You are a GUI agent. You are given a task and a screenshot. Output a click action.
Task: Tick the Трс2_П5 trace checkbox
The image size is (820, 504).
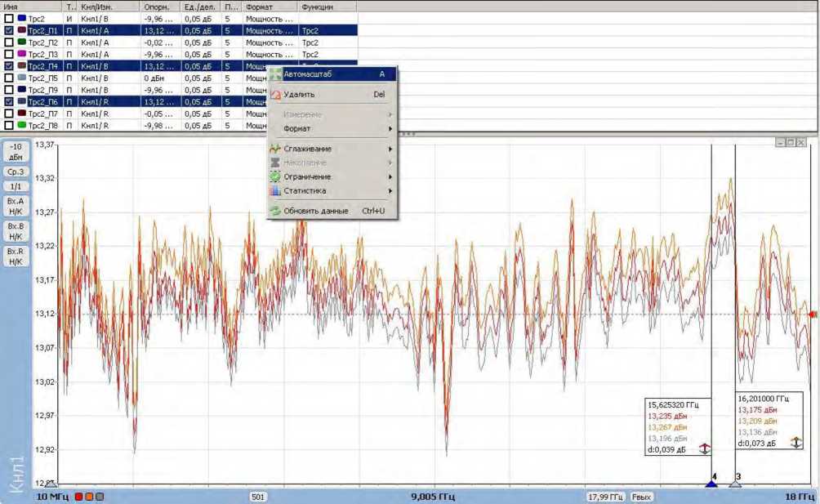click(x=9, y=78)
